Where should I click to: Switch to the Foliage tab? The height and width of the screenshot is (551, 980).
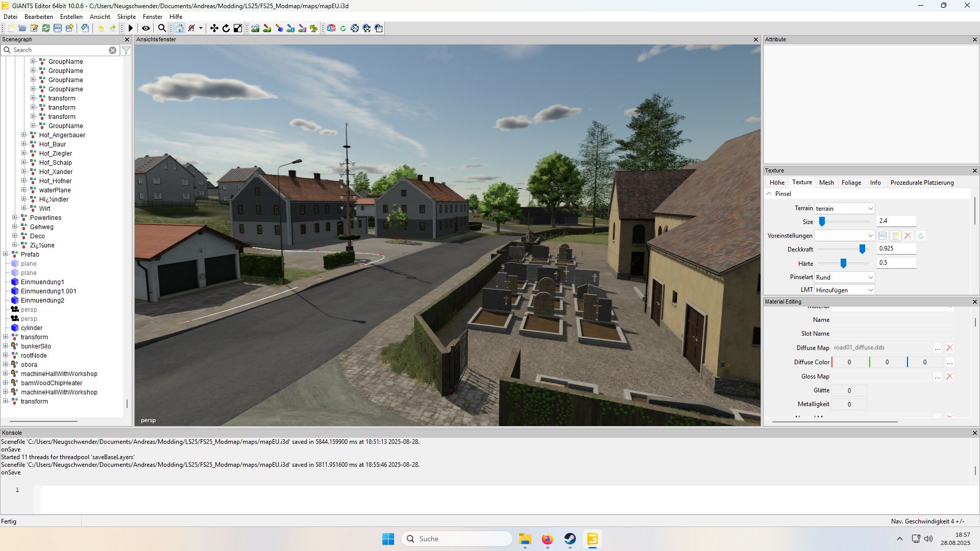[x=851, y=183]
